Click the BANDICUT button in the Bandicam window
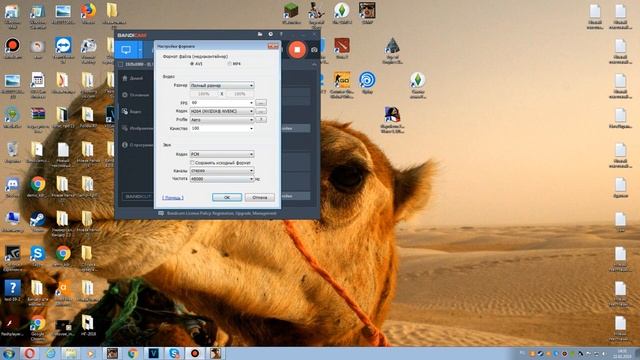 [138, 197]
